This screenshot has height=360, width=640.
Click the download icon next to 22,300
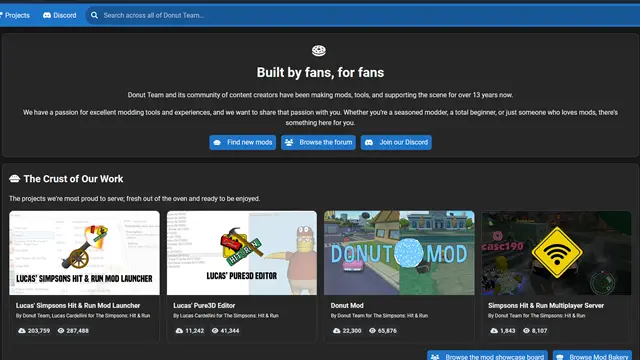(336, 331)
